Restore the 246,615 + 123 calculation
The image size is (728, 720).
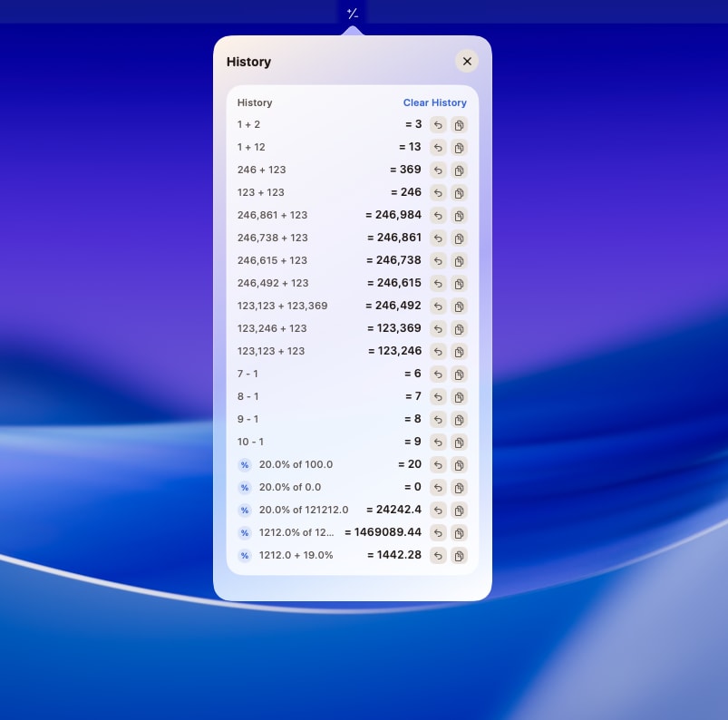tap(438, 261)
